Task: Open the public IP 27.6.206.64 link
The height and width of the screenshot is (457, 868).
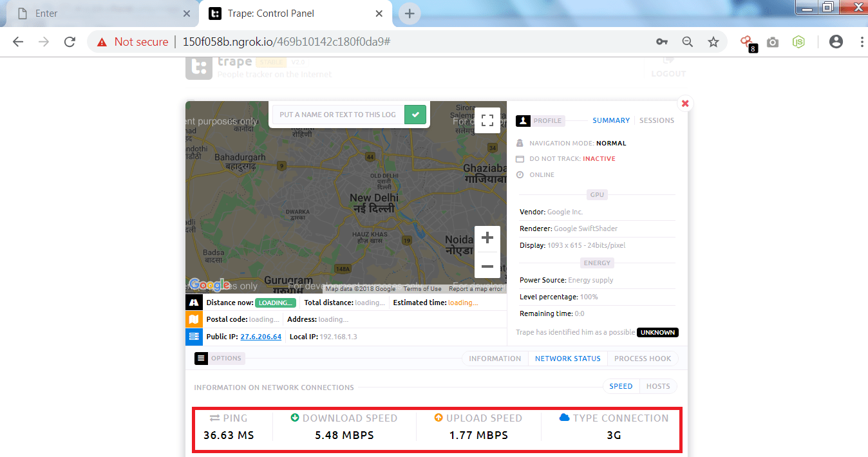Action: pyautogui.click(x=261, y=337)
